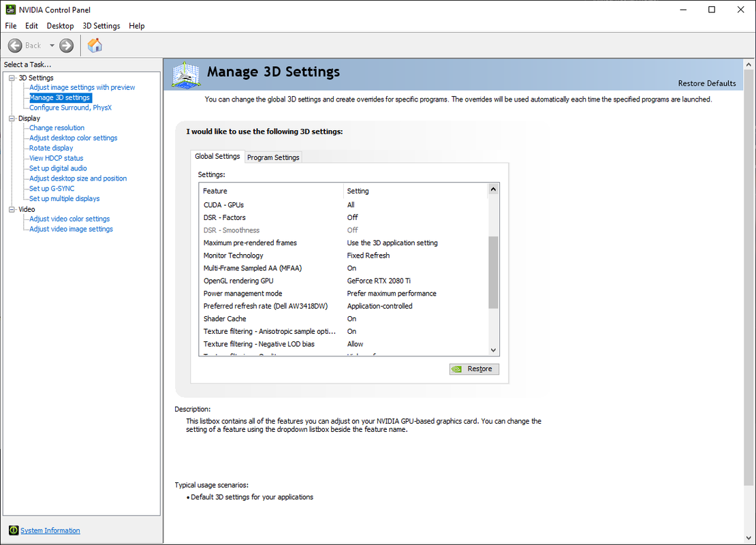The image size is (756, 545).
Task: Open Adjust video image settings
Action: point(71,229)
